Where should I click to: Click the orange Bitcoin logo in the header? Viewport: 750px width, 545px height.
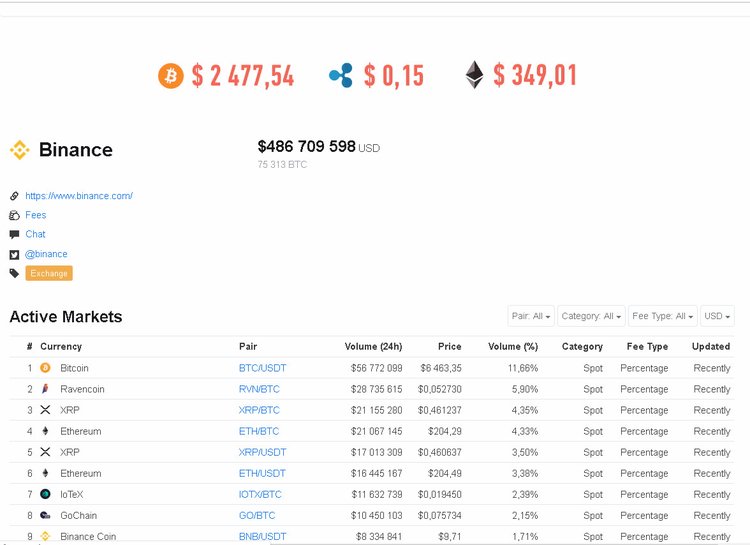pos(171,76)
